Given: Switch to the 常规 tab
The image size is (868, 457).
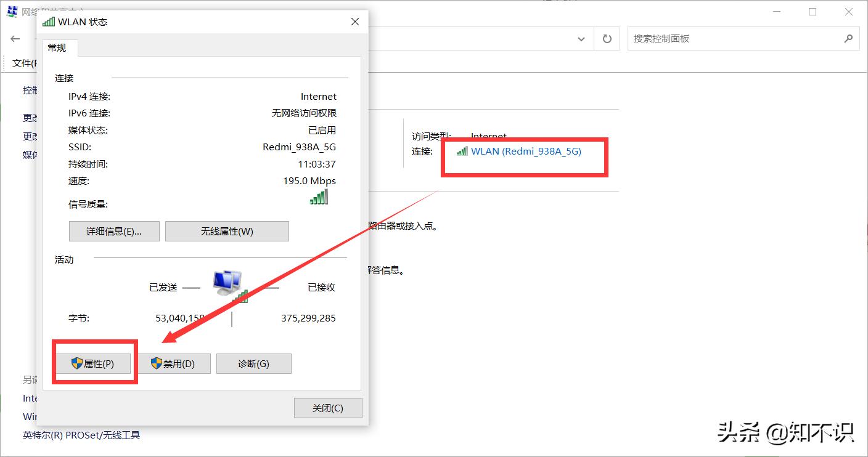Looking at the screenshot, I should pos(59,47).
